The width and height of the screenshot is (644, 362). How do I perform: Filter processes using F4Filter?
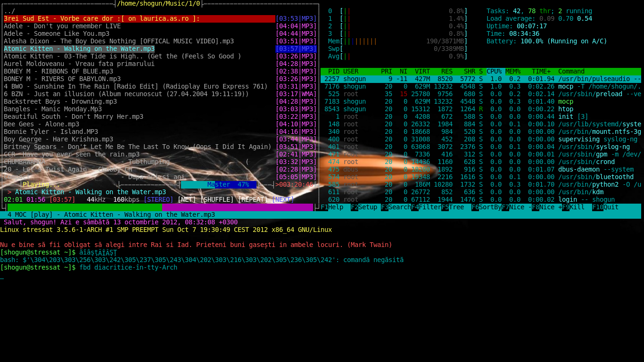[x=425, y=207]
